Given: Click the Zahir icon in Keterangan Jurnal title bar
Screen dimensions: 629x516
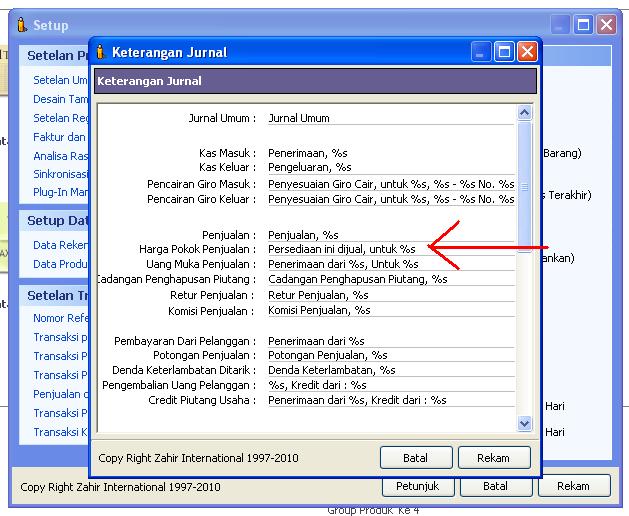Looking at the screenshot, I should 101,52.
